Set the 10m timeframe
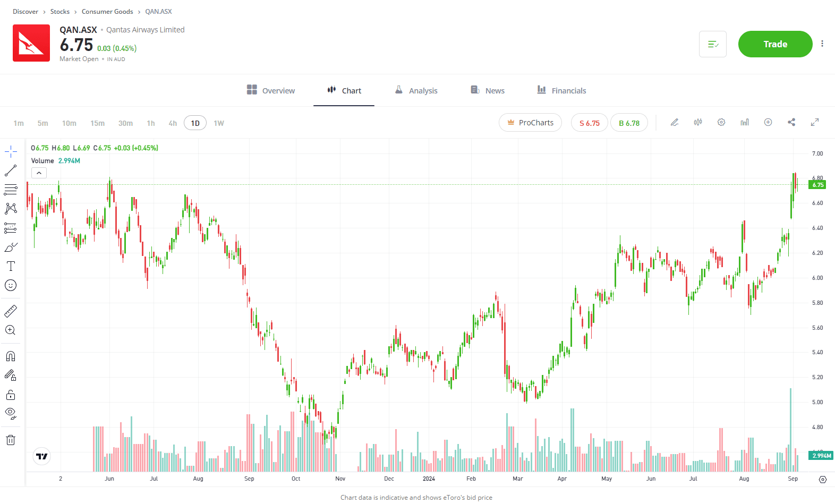Screen dimensions: 835x504 point(69,123)
